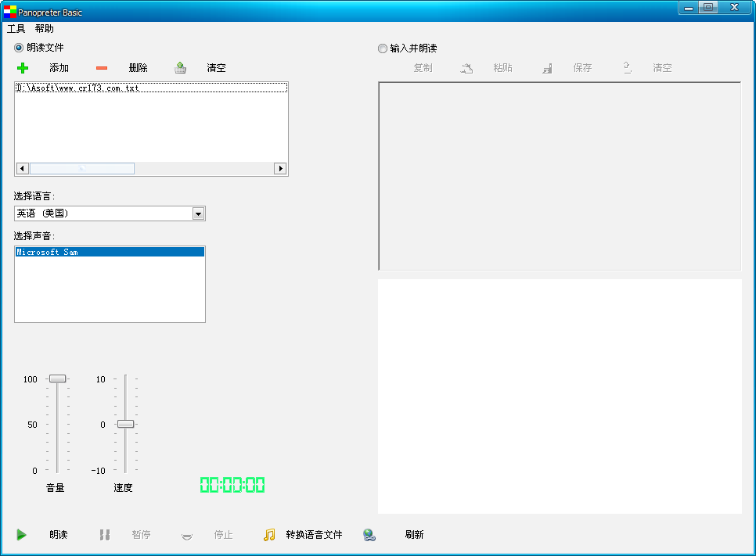Open the 帮助 menu

pyautogui.click(x=45, y=29)
